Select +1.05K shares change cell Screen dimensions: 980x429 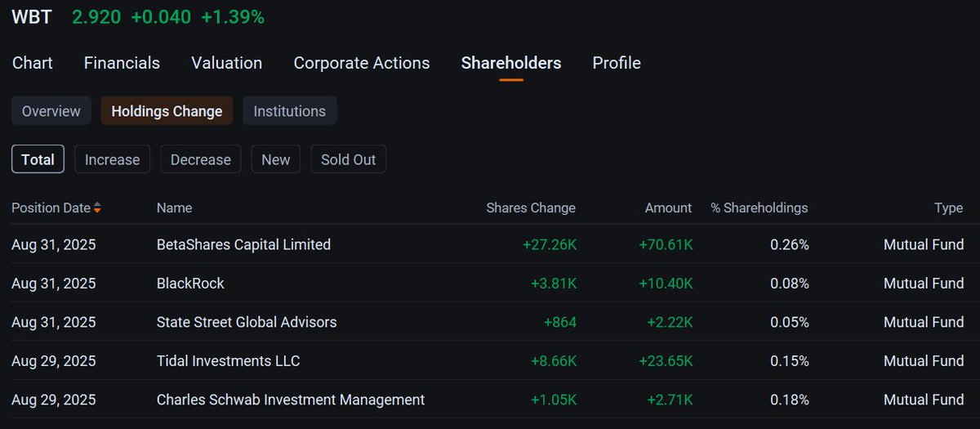pos(554,400)
